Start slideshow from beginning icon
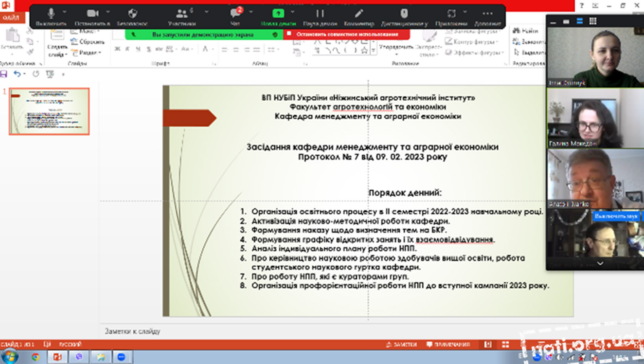This screenshot has height=364, width=644. (x=50, y=74)
